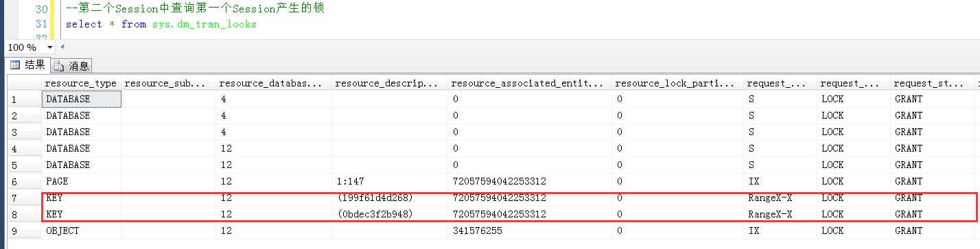Click GRANT status in row 9
The height and width of the screenshot is (249, 980).
tap(933, 231)
